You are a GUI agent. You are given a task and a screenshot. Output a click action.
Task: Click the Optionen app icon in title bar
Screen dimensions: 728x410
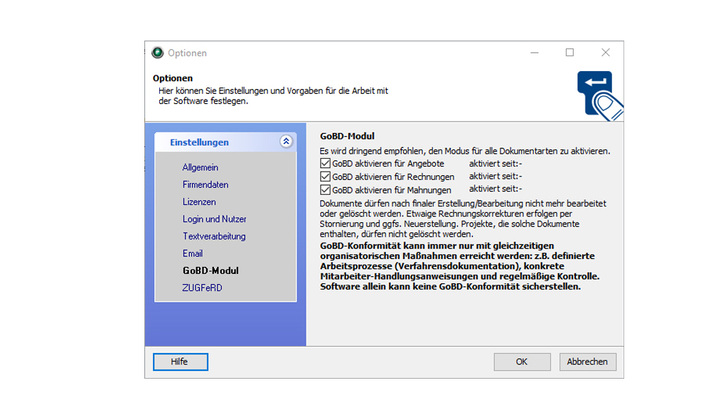pos(157,53)
